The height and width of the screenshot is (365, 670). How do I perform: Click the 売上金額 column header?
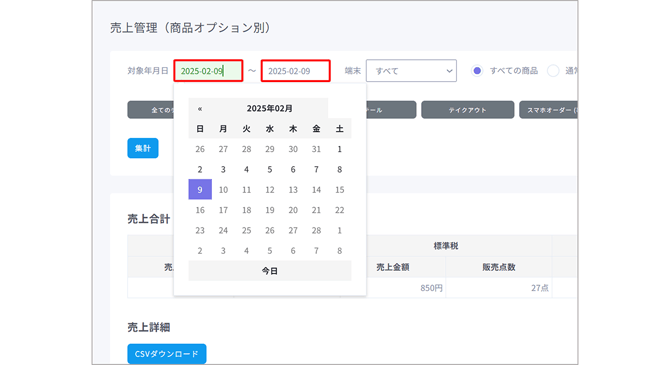[x=393, y=267]
